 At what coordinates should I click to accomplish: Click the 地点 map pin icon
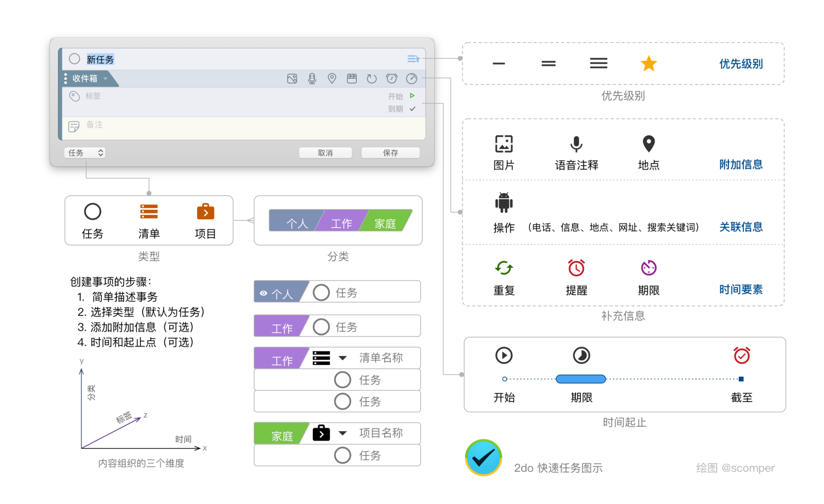click(649, 144)
